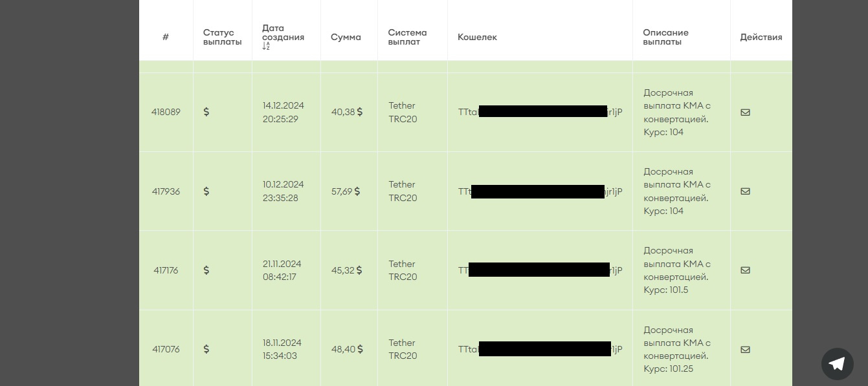Open the mail action for payout 417936
The height and width of the screenshot is (386, 868).
[745, 191]
